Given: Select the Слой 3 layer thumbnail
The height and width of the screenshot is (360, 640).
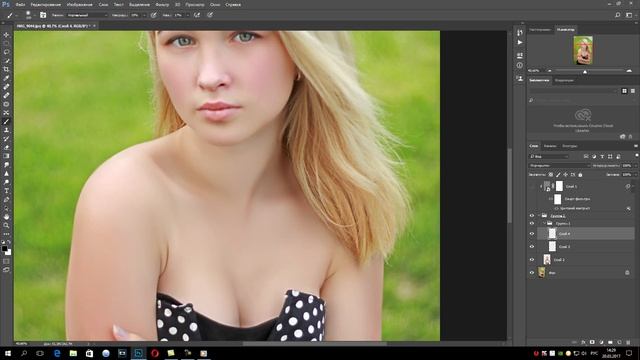Looking at the screenshot, I should (x=552, y=247).
